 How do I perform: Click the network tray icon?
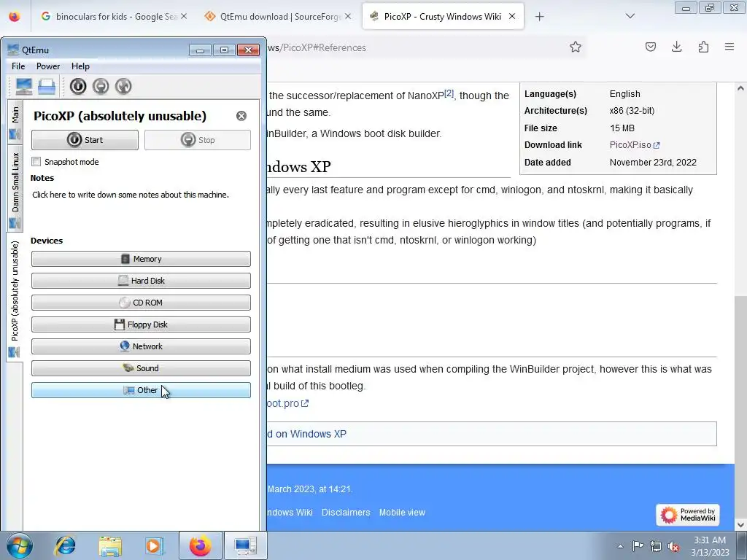coord(656,546)
